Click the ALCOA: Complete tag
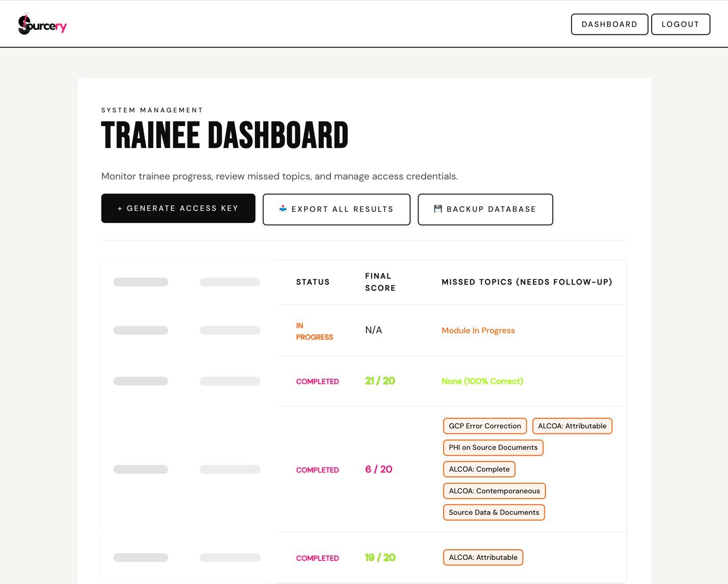The width and height of the screenshot is (728, 584). coord(479,469)
